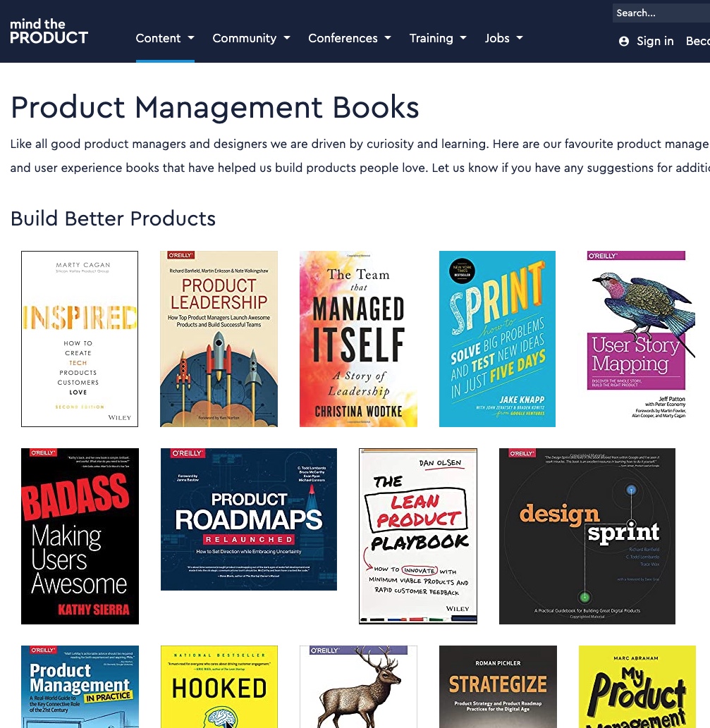
Task: Open the Jobs menu
Action: 504,38
